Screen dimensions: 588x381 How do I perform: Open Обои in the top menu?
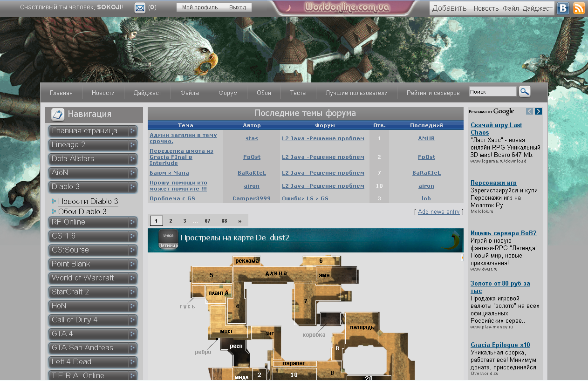tap(264, 93)
